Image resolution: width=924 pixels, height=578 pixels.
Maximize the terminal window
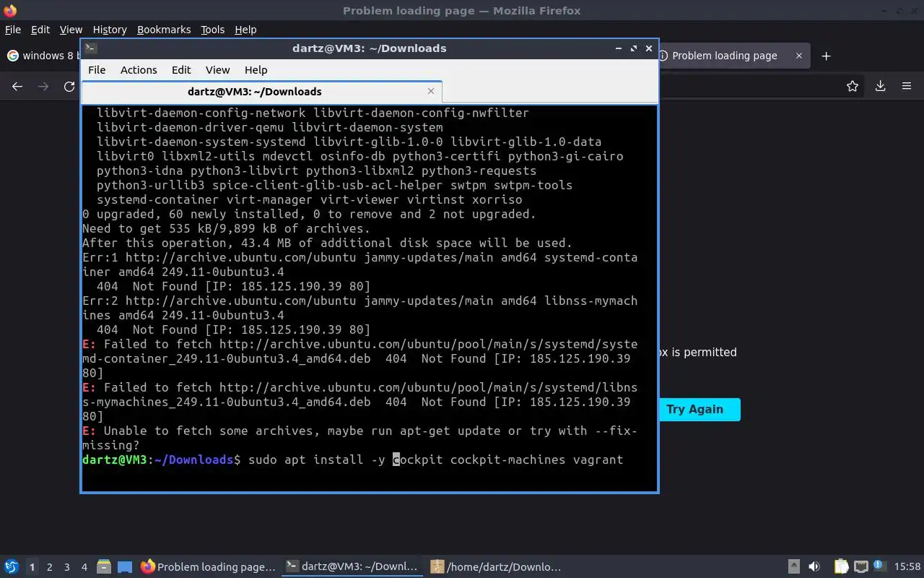point(634,48)
